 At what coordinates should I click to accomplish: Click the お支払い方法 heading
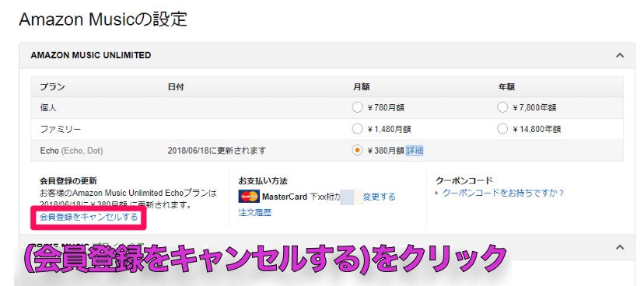pos(263,181)
